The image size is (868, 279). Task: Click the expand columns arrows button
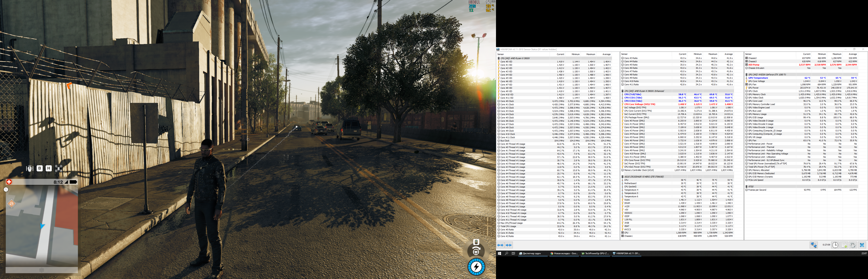click(500, 245)
